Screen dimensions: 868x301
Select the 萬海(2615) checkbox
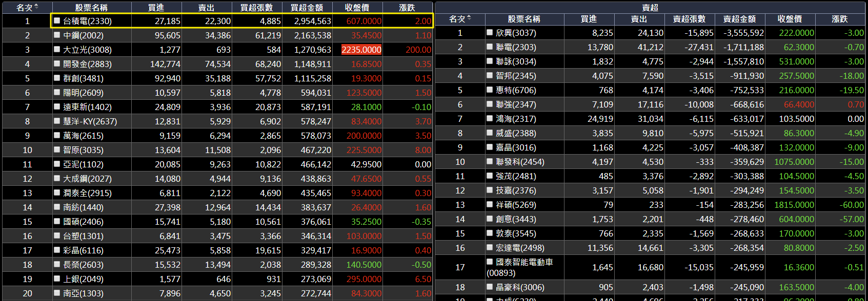pyautogui.click(x=57, y=136)
